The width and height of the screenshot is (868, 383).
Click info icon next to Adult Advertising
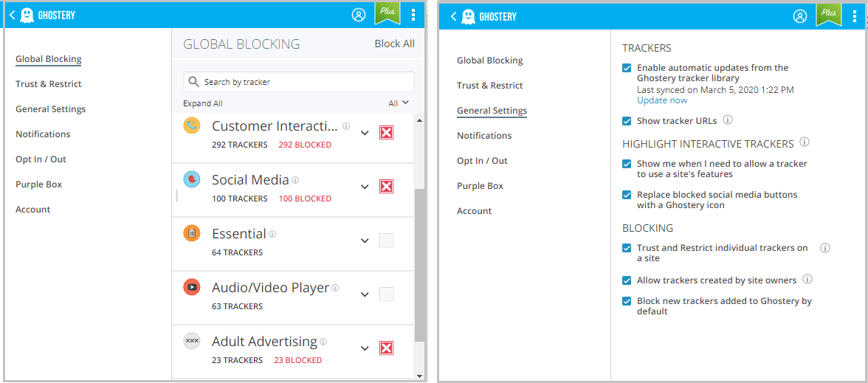[323, 342]
